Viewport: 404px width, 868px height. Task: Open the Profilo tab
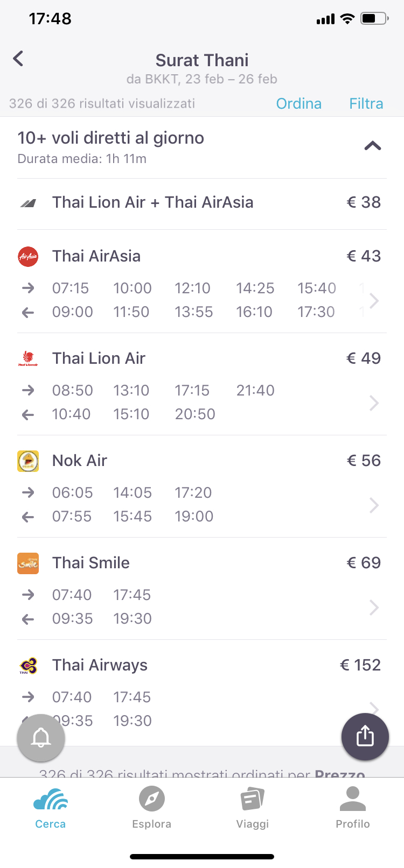tap(353, 807)
